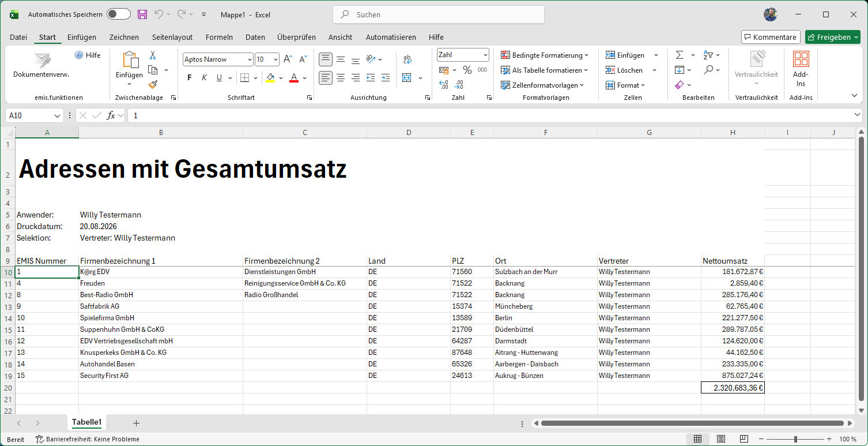Align text to the right
The image size is (868, 446).
click(x=356, y=77)
